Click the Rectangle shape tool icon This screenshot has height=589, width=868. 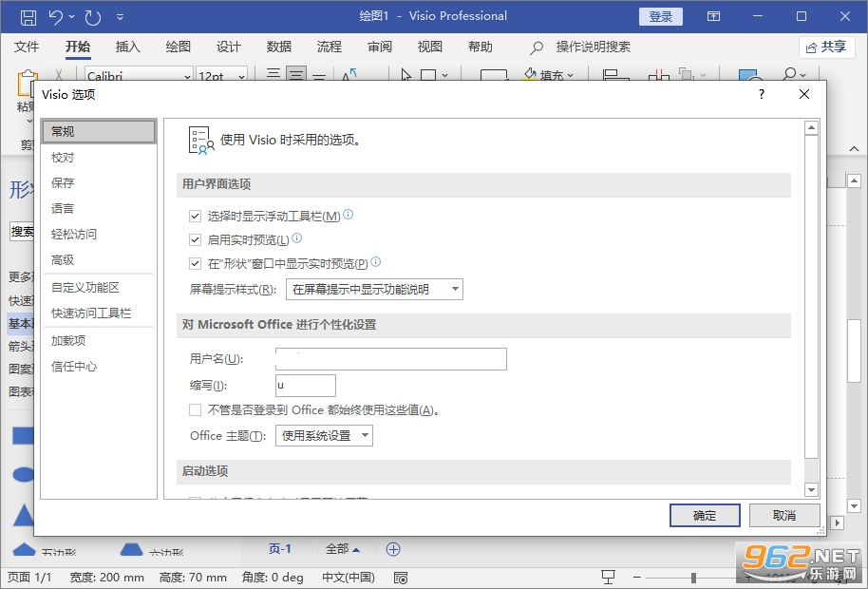click(428, 75)
